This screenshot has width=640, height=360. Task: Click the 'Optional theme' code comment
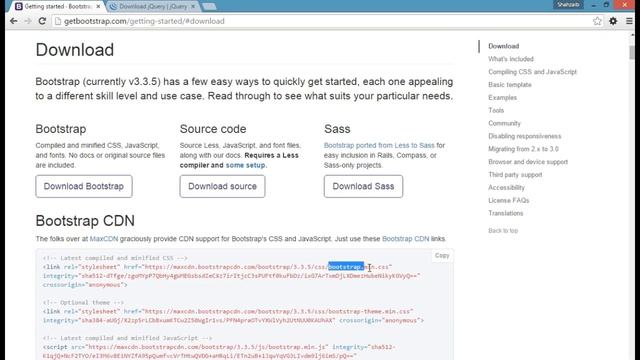[x=83, y=302]
